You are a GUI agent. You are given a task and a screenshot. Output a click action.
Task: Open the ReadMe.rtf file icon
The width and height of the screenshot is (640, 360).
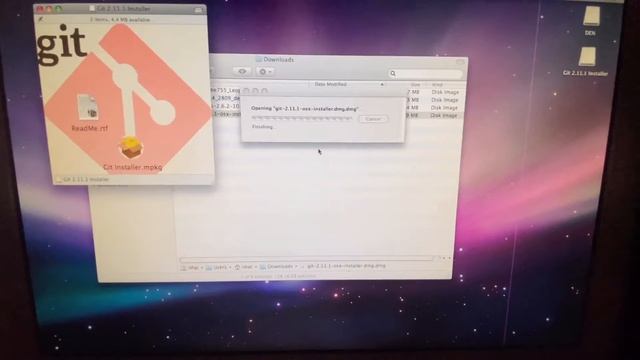89,107
